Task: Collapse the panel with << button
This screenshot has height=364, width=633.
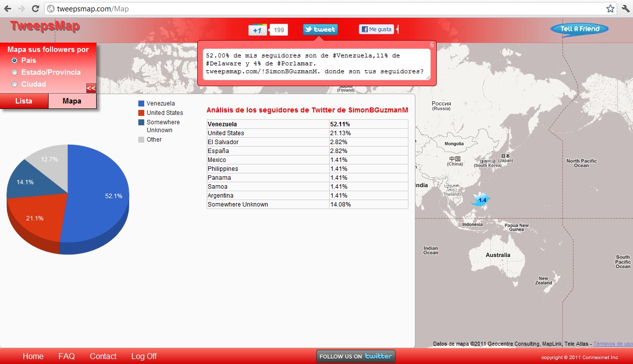Action: pyautogui.click(x=91, y=88)
